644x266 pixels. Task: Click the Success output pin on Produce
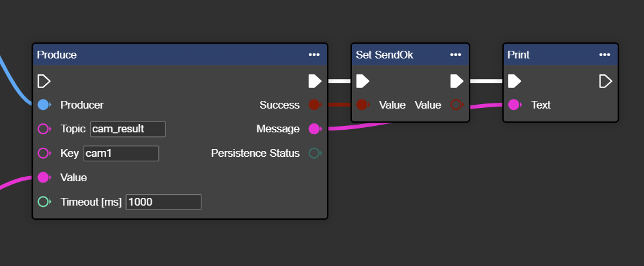pos(315,105)
